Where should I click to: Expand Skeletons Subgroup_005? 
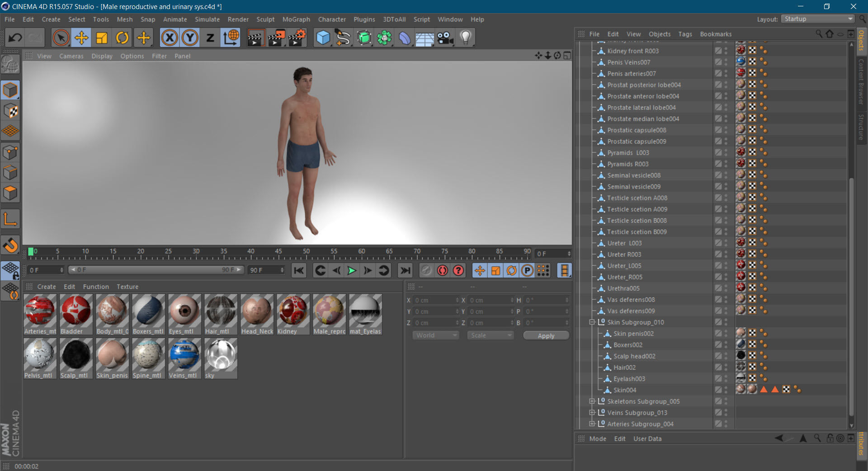coord(592,401)
